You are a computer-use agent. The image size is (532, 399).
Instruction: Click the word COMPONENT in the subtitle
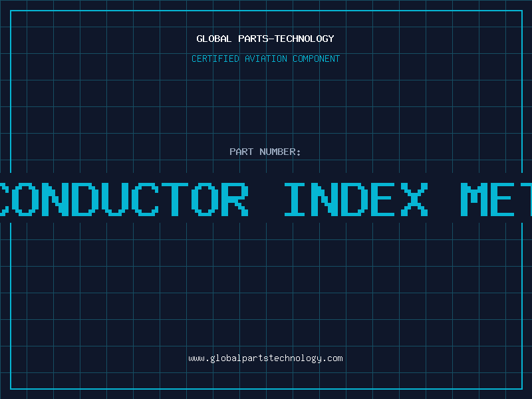click(316, 59)
